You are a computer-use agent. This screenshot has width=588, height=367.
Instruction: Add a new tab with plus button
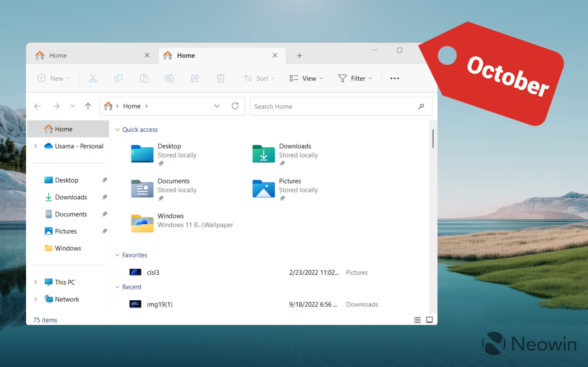(299, 56)
